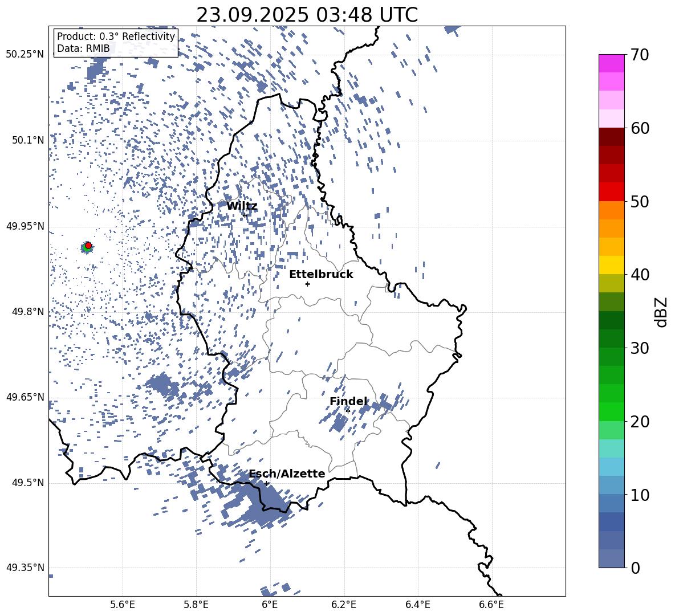
Task: Click the title 23.09.2025 03:48 UTC
Action: coord(307,15)
